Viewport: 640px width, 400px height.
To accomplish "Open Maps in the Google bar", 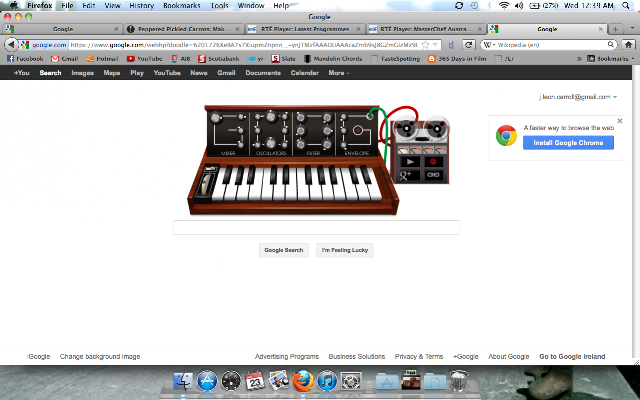I will (x=111, y=73).
